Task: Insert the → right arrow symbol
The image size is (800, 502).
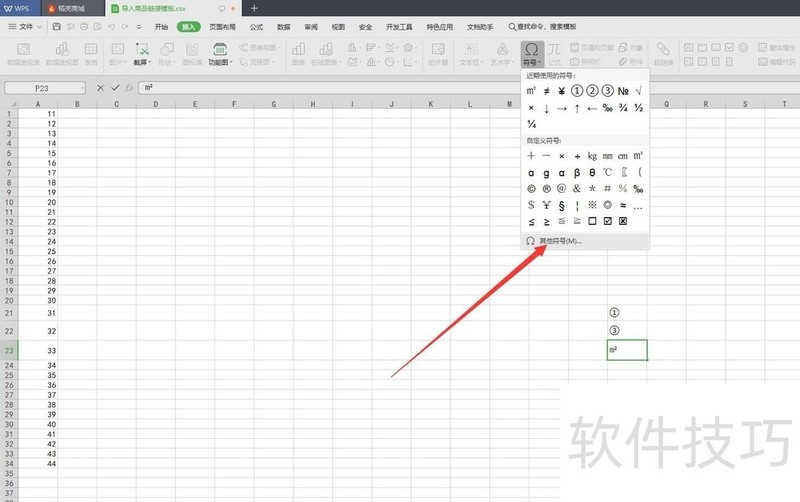Action: (x=562, y=108)
